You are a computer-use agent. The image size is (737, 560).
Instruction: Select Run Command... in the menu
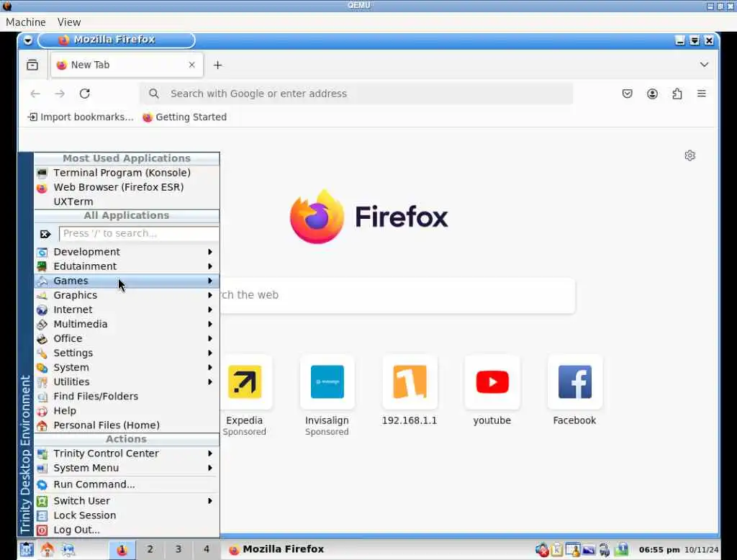tap(126, 484)
